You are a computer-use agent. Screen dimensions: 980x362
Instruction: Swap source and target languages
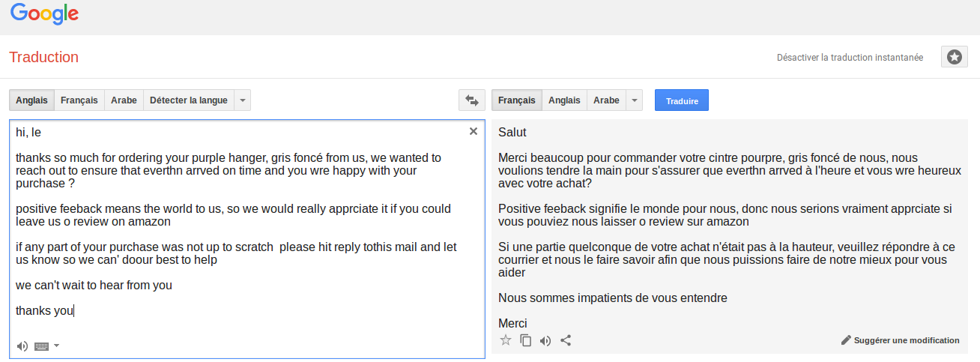coord(471,100)
